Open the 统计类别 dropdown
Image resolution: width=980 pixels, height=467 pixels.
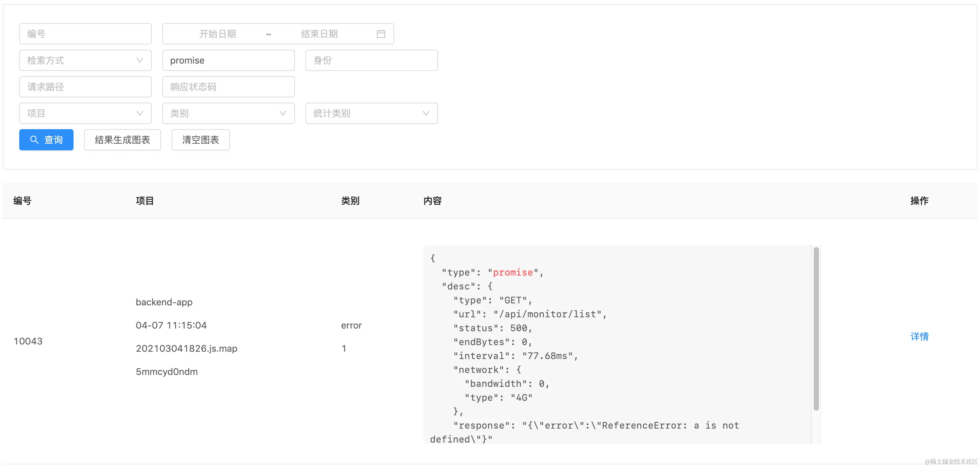point(371,113)
